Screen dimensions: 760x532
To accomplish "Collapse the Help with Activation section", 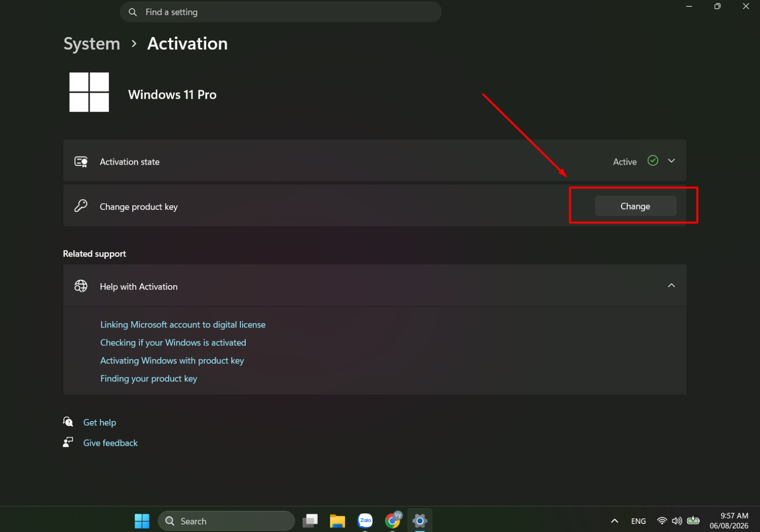I will tap(671, 286).
